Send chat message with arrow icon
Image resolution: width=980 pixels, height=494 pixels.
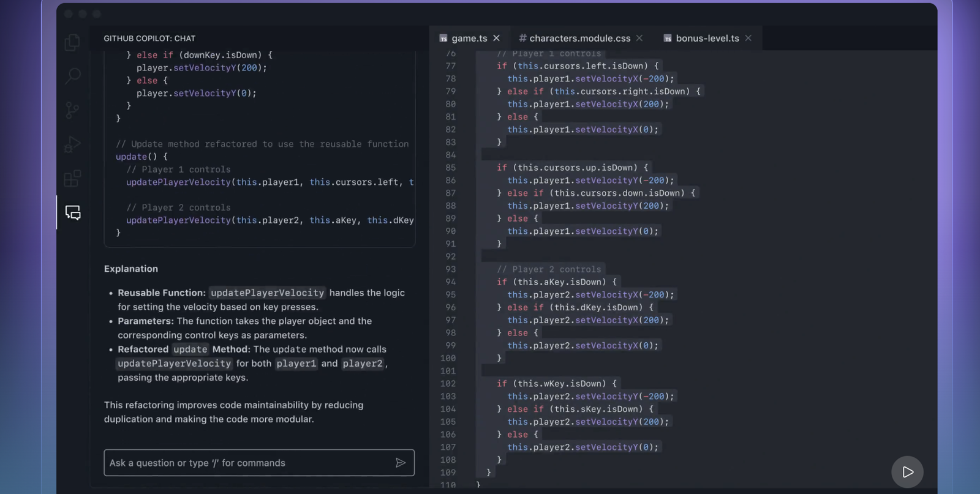(x=401, y=463)
